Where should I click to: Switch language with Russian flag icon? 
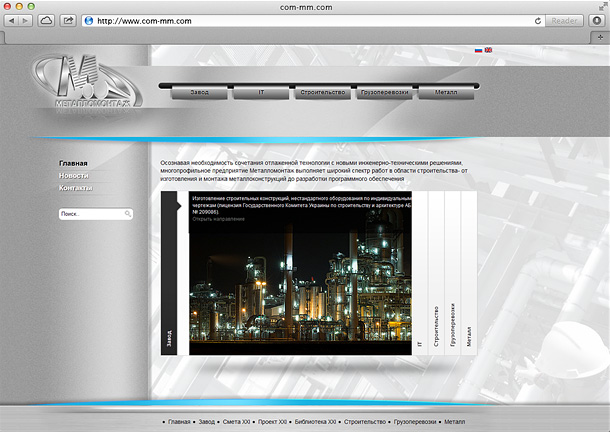click(x=479, y=50)
